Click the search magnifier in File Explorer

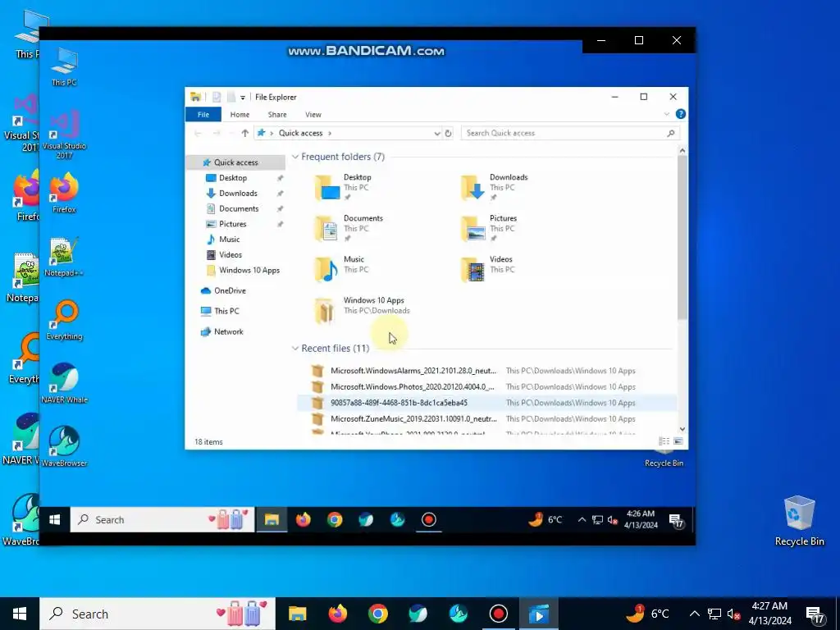[671, 133]
